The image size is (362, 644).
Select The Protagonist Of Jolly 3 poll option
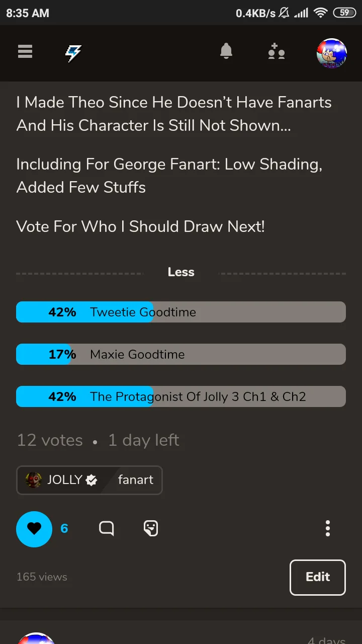[x=181, y=396]
